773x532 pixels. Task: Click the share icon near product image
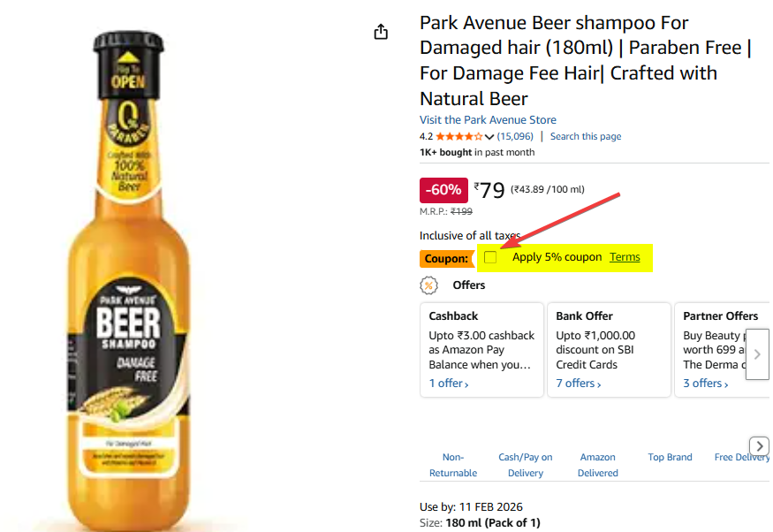point(381,32)
